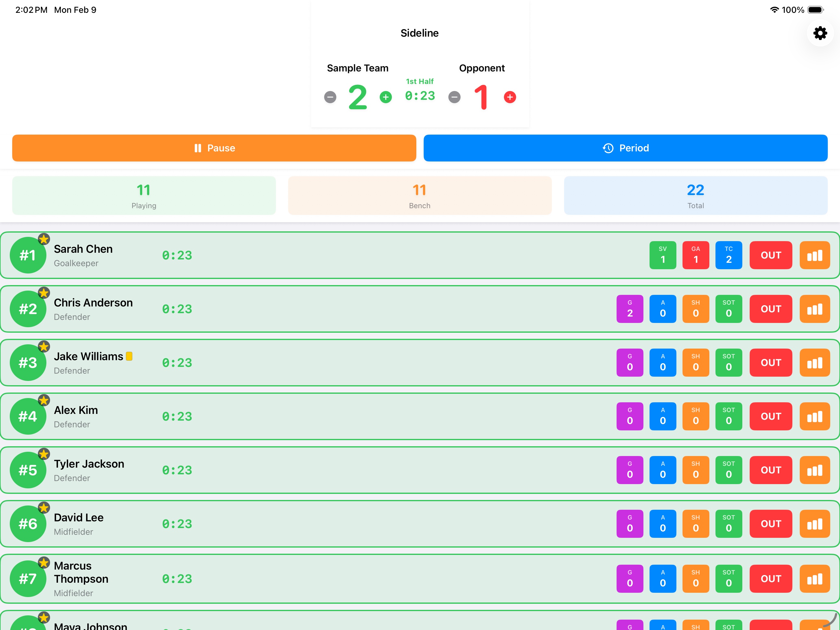Open the settings gear icon
The image size is (840, 630).
click(x=820, y=33)
